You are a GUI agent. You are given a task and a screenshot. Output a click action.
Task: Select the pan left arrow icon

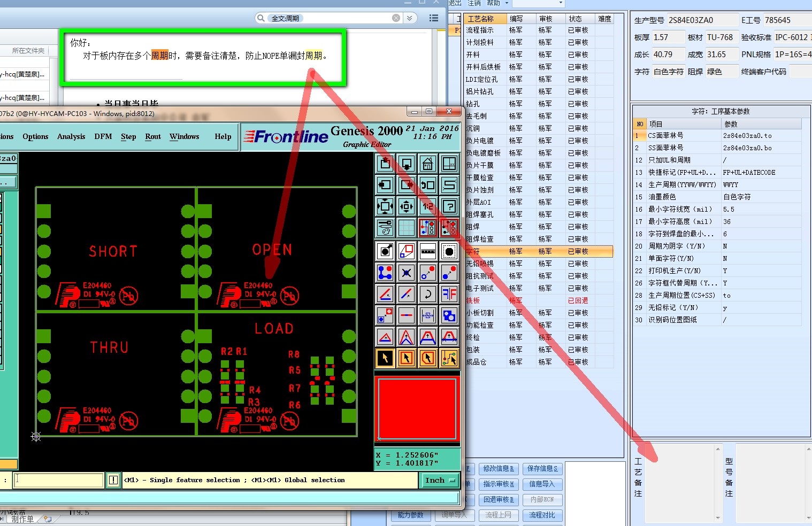[385, 185]
